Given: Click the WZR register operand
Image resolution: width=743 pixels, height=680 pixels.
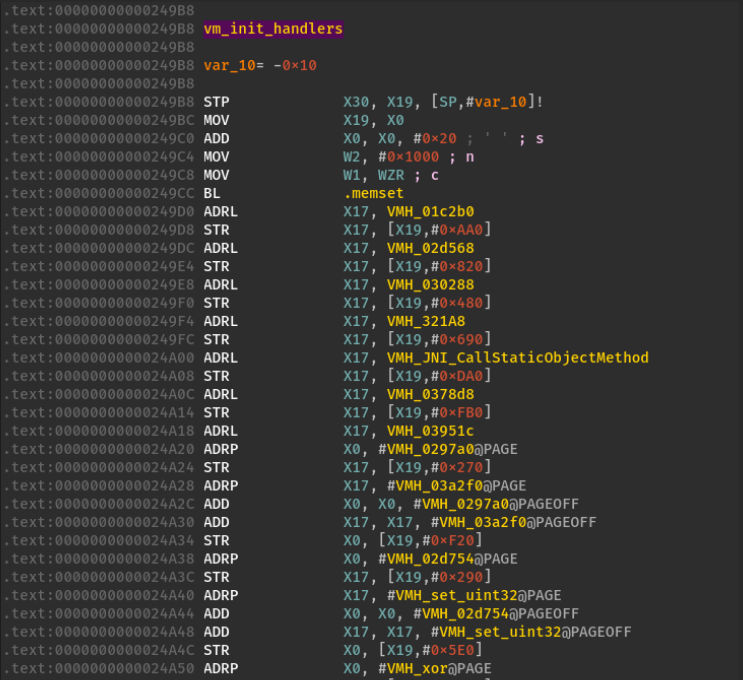Looking at the screenshot, I should pyautogui.click(x=393, y=175).
